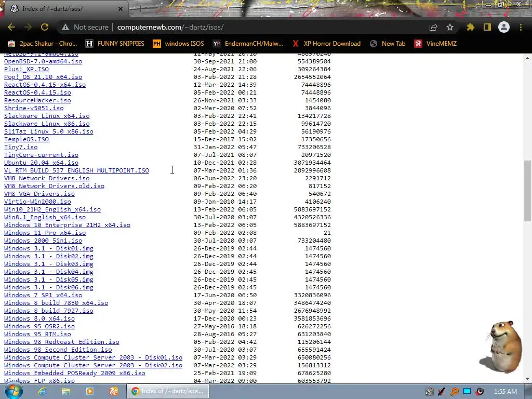The width and height of the screenshot is (532, 399).
Task: Click scrollbar down arrow
Action: tap(528, 379)
